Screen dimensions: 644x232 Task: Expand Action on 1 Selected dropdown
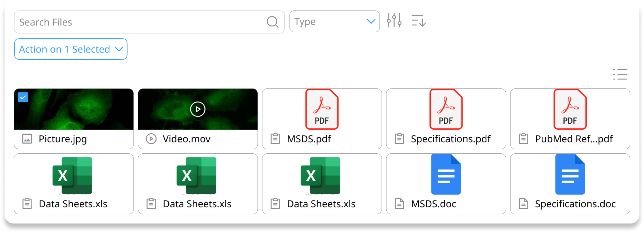coord(71,49)
